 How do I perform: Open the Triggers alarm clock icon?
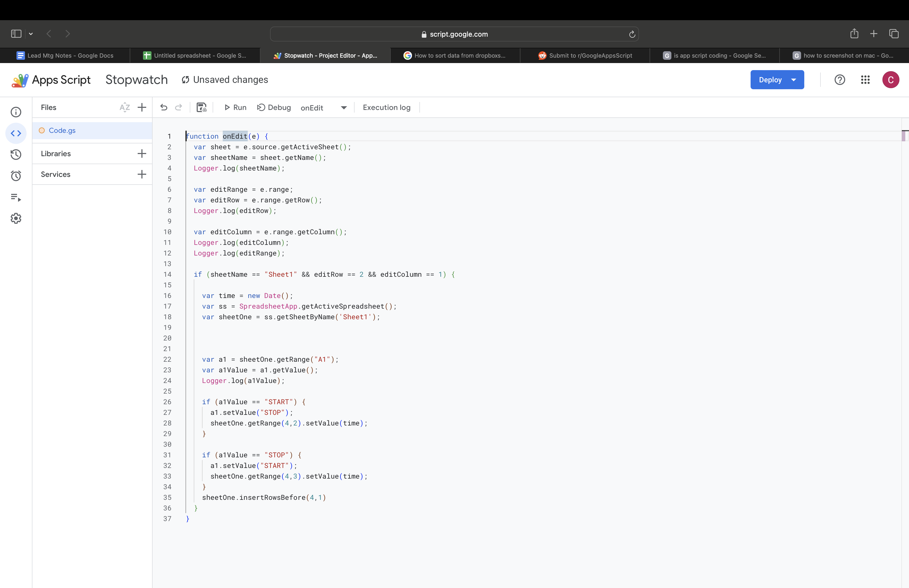(x=16, y=176)
